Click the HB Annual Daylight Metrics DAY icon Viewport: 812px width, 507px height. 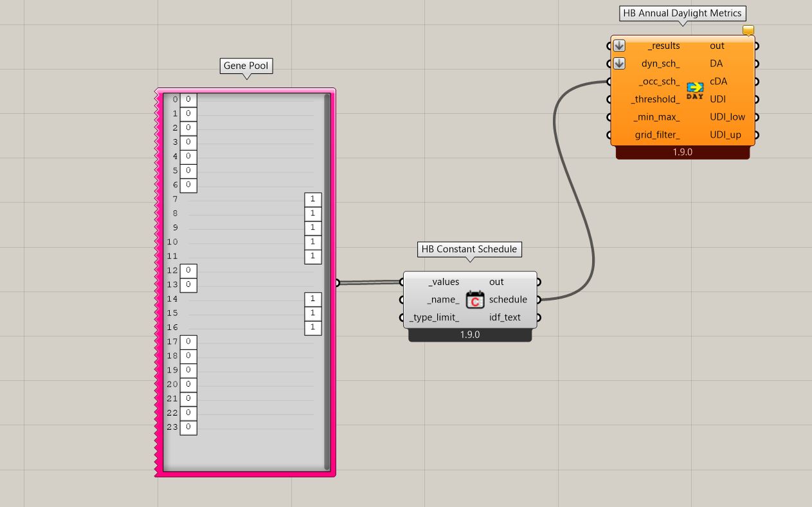coord(695,90)
